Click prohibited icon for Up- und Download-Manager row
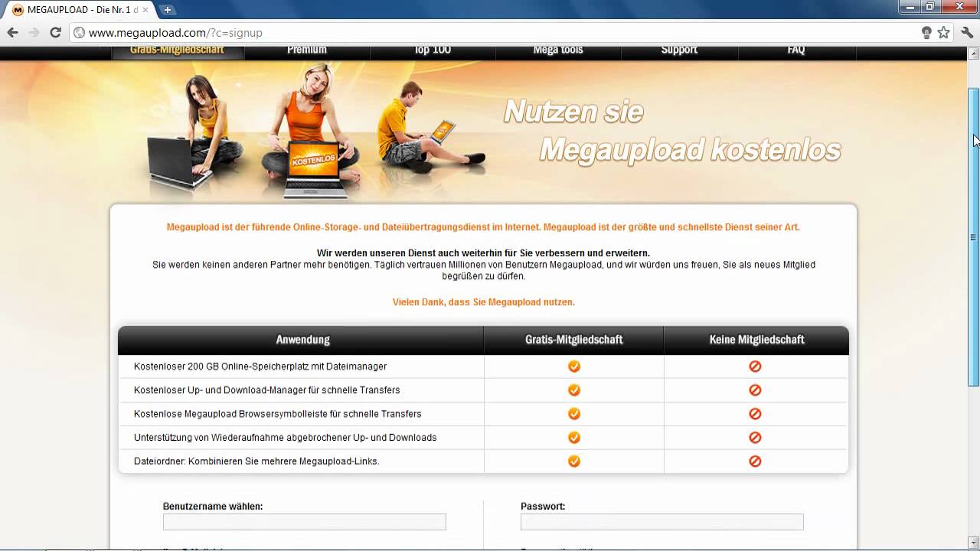The image size is (980, 551). pyautogui.click(x=755, y=390)
